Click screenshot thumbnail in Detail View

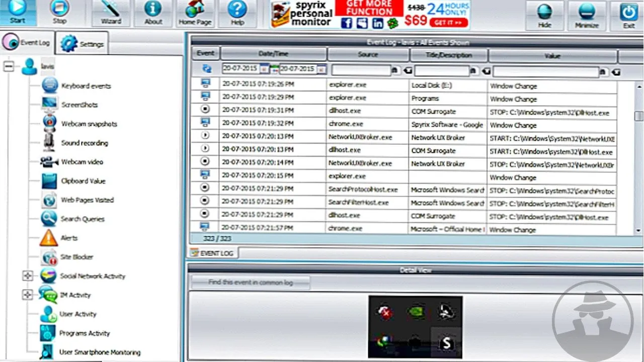coord(415,327)
